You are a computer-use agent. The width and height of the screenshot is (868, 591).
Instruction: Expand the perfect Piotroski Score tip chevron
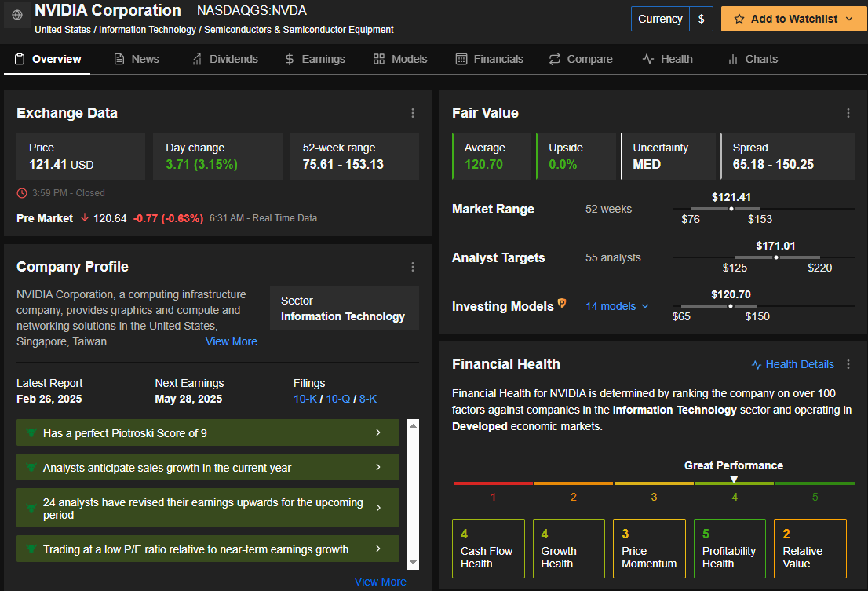point(378,432)
